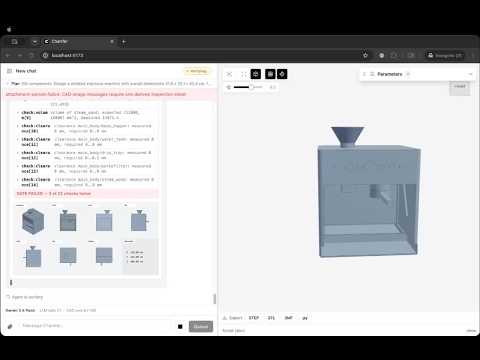Click the grey Reset button

pos(460,87)
